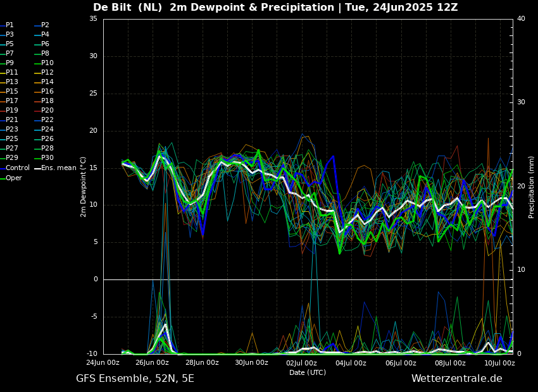Click the Control legend label

point(18,168)
